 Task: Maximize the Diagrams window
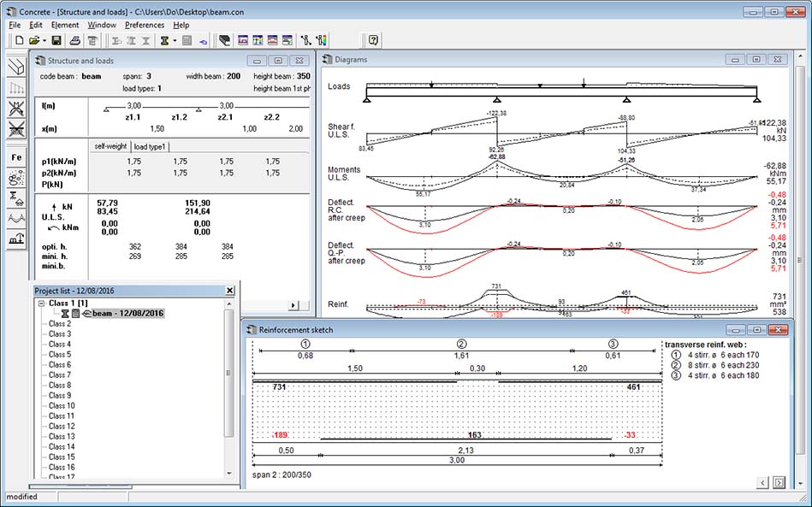tap(756, 60)
